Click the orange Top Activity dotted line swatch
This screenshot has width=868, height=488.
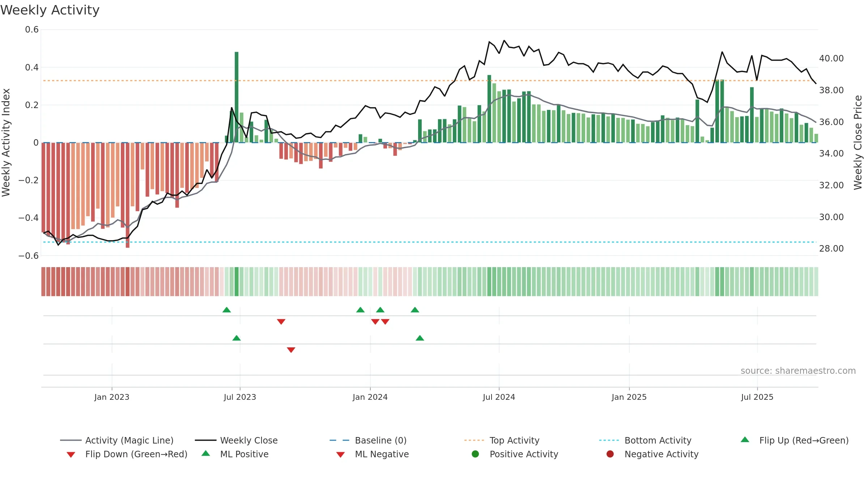tap(474, 440)
